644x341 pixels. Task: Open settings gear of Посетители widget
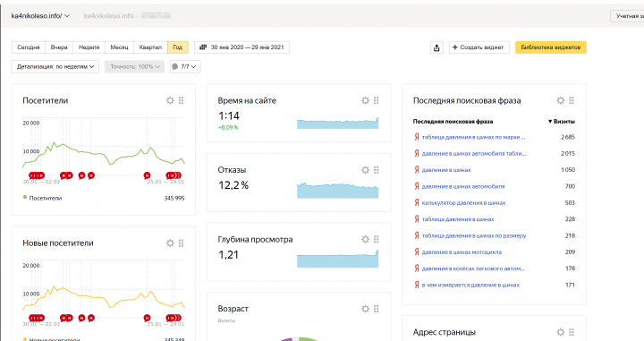point(170,100)
